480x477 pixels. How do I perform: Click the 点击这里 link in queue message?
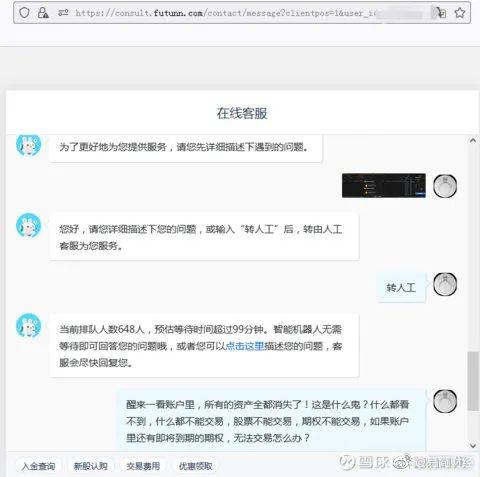pyautogui.click(x=245, y=346)
